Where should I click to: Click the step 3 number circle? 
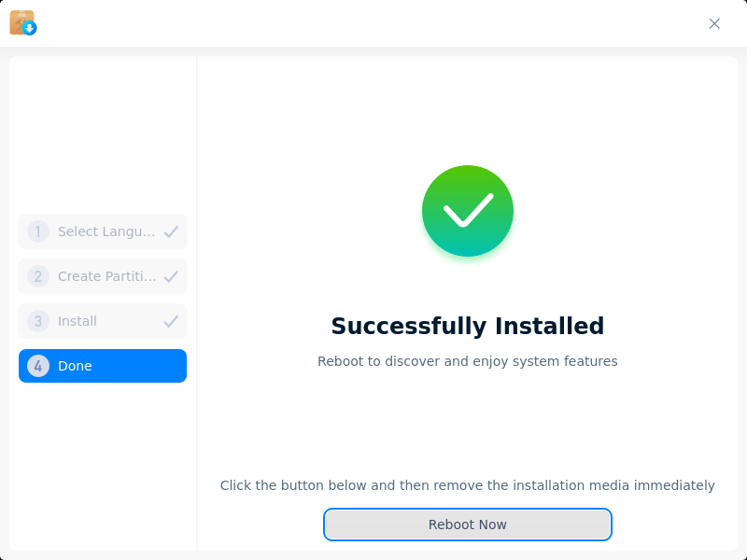(x=38, y=321)
